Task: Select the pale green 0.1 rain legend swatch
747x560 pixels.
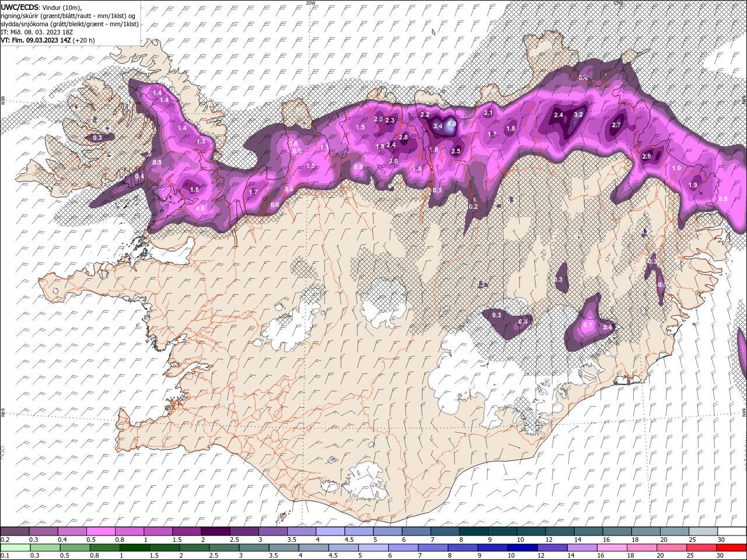Action: point(15,547)
